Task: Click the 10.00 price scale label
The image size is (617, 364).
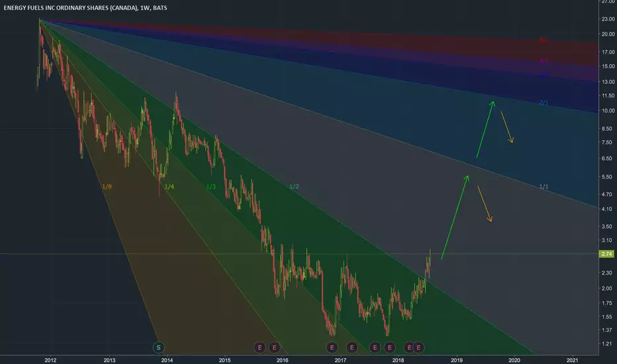Action: click(608, 111)
